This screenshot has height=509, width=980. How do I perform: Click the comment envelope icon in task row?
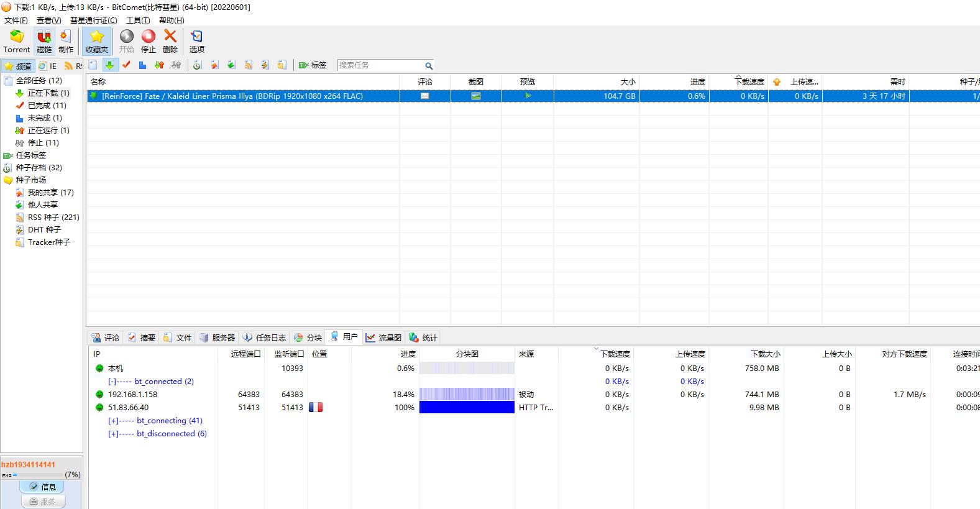tap(425, 96)
